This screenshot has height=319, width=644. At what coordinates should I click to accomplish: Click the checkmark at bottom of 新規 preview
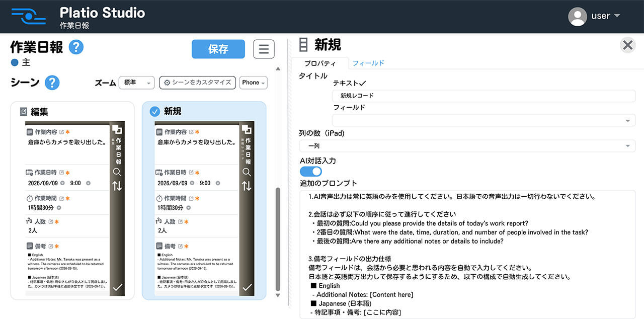click(247, 287)
